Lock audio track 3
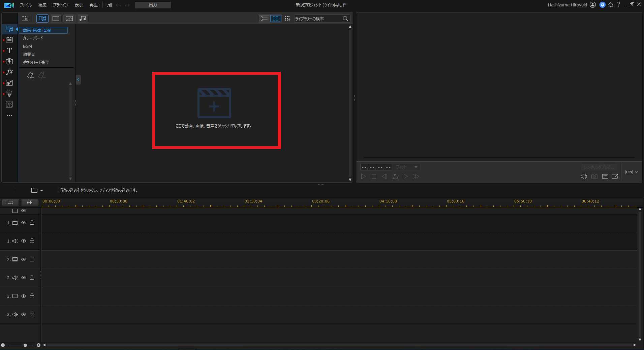644x350 pixels. 32,314
